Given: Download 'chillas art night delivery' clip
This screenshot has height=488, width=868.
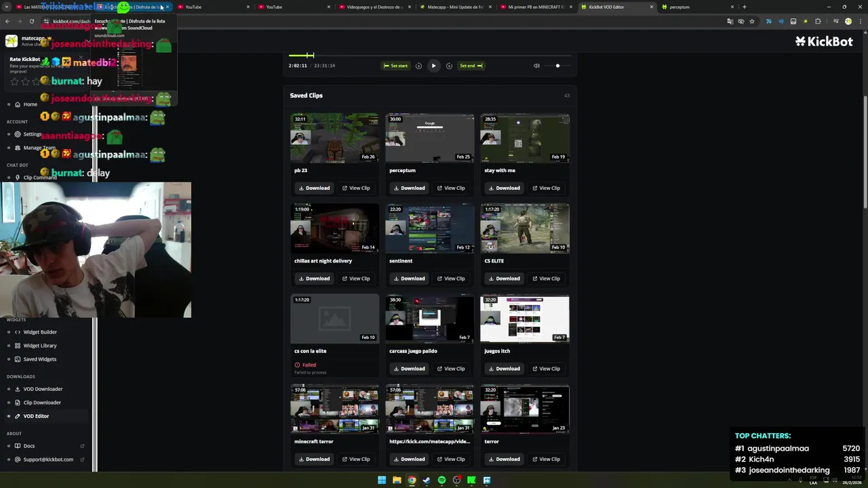Looking at the screenshot, I should (314, 279).
